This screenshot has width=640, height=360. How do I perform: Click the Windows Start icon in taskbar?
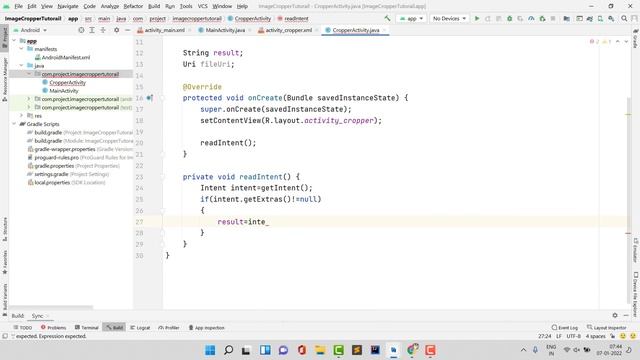(x=210, y=350)
